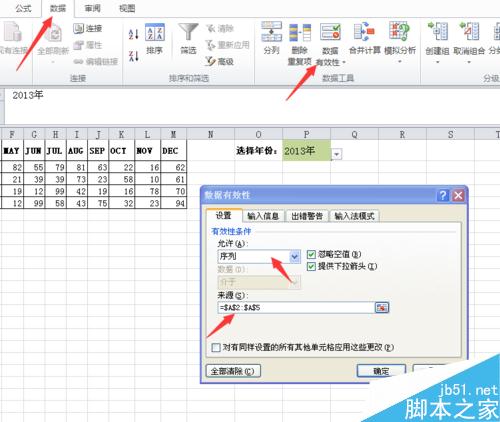Expand the 数据有效性 dropdown arrow
The width and height of the screenshot is (500, 422).
344,62
